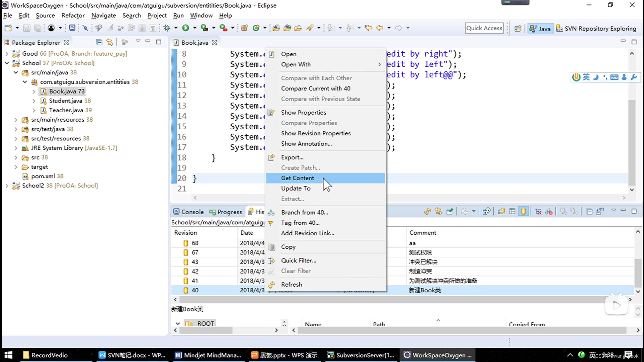Viewport: 644px width, 362px height.
Task: Click the New file toolbar icon
Action: pyautogui.click(x=8, y=28)
